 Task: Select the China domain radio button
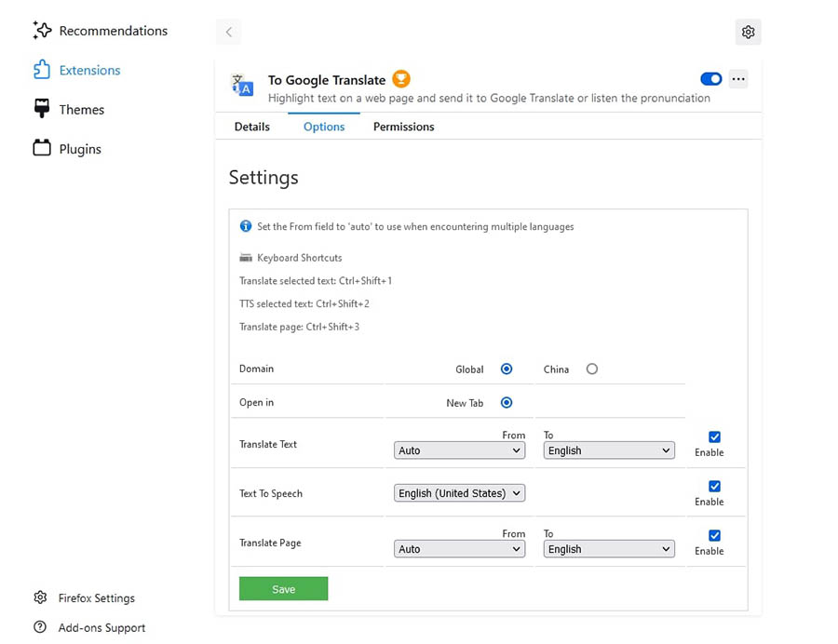point(592,369)
